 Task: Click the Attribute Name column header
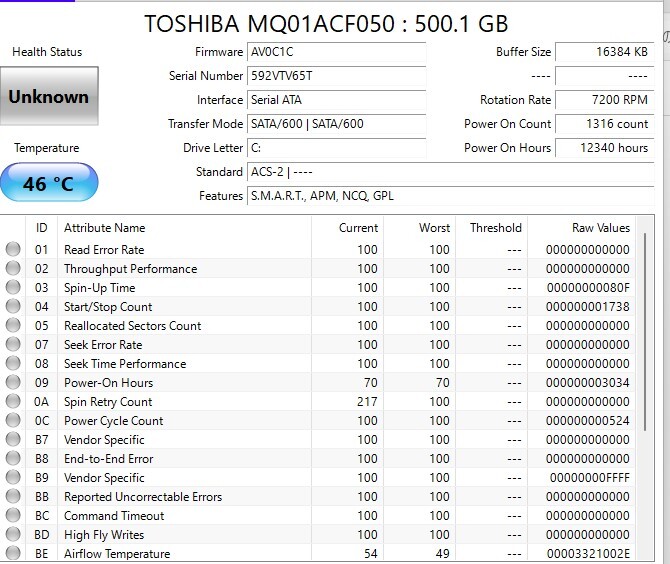pyautogui.click(x=185, y=228)
